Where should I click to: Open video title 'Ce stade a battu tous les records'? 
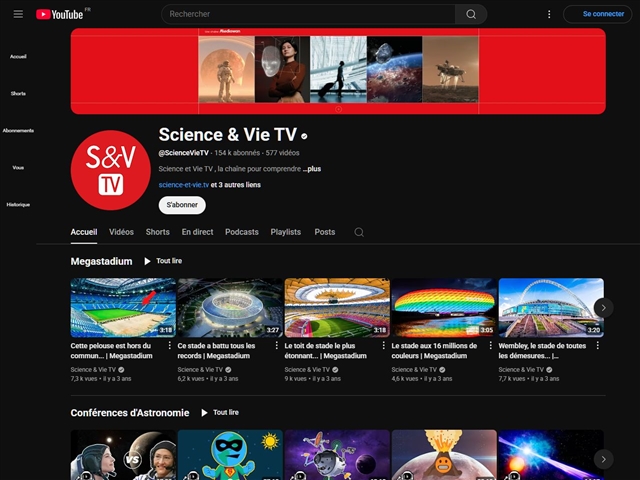(x=216, y=351)
